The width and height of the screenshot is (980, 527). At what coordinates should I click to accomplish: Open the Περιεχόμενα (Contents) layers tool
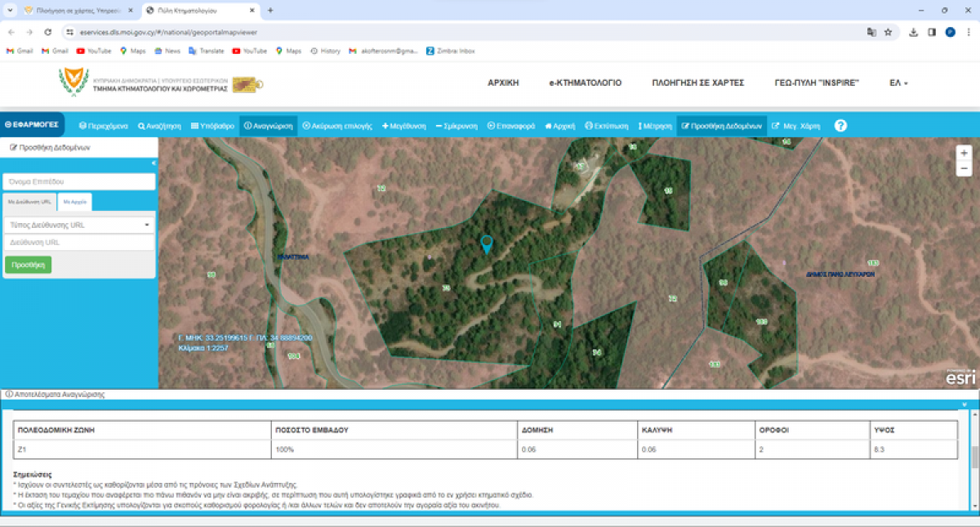(104, 126)
